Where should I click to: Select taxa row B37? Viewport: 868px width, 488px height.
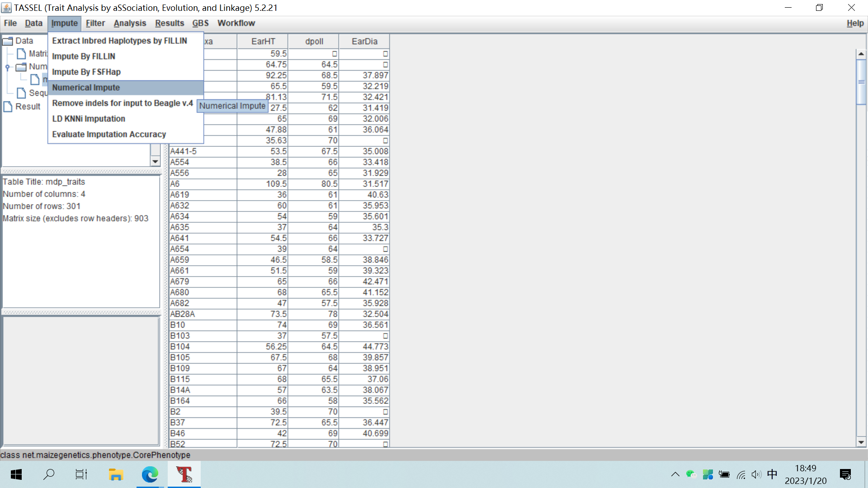[203, 422]
